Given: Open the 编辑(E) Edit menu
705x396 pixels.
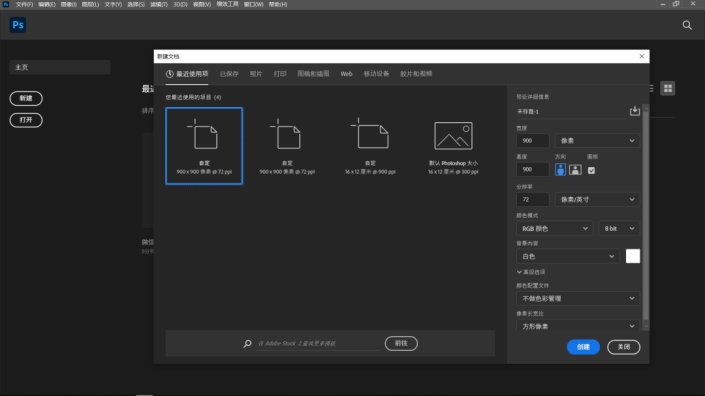Looking at the screenshot, I should 47,4.
